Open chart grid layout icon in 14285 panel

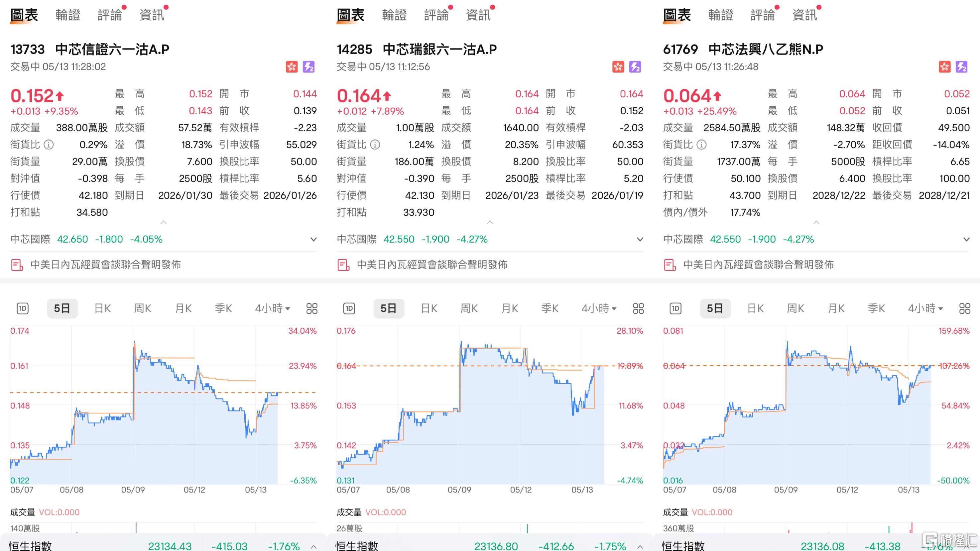click(638, 308)
